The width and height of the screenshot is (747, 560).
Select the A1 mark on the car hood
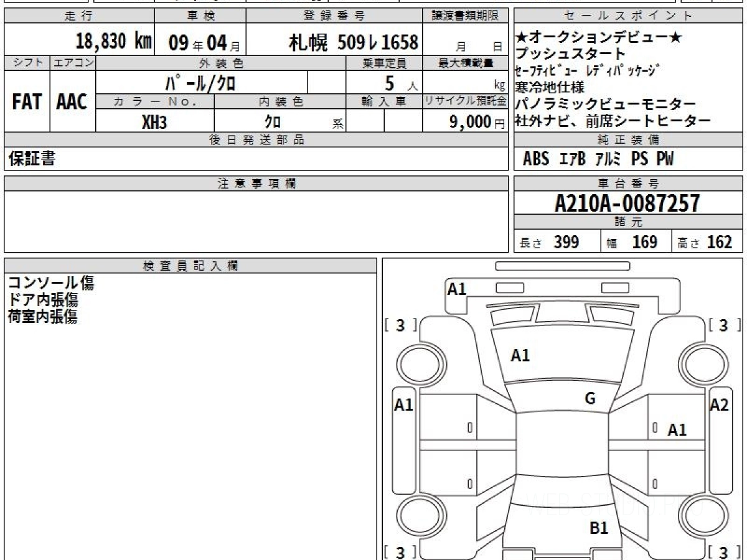(x=520, y=355)
